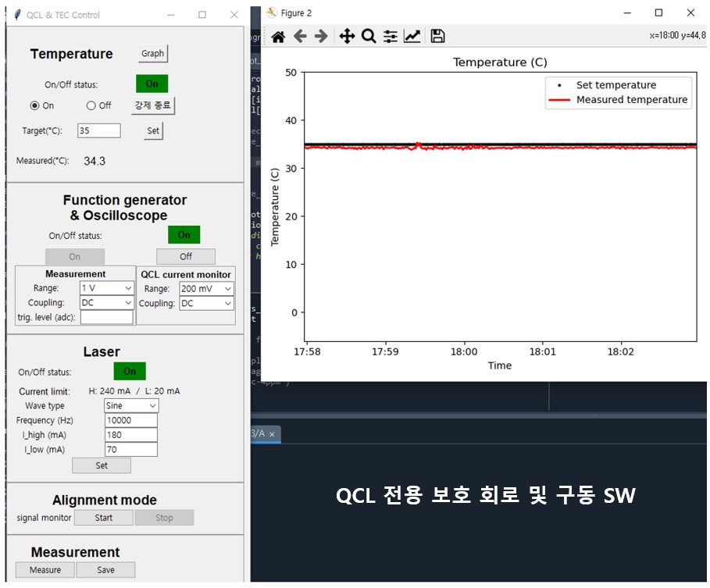Click the measured value 34.3 text
Viewport: 710px width, 588px height.
[95, 161]
